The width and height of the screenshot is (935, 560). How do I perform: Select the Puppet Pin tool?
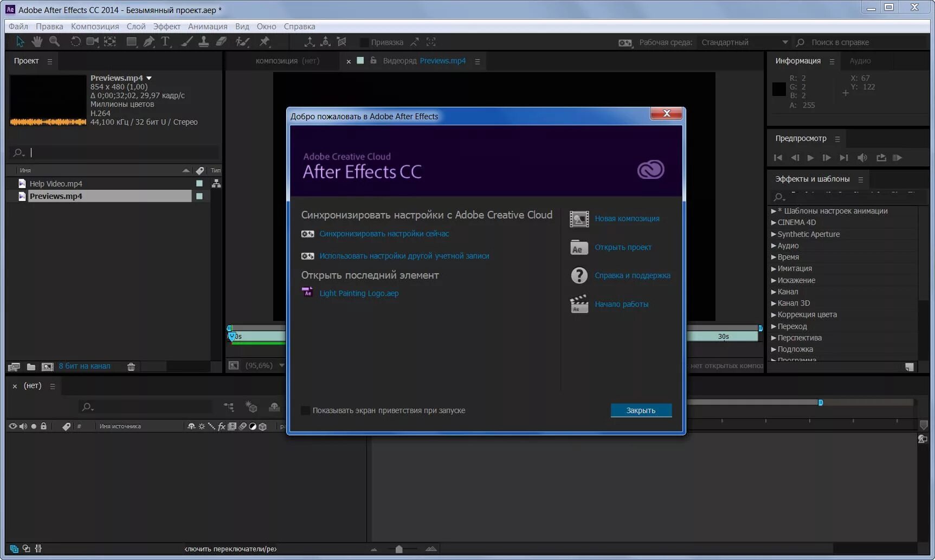265,42
